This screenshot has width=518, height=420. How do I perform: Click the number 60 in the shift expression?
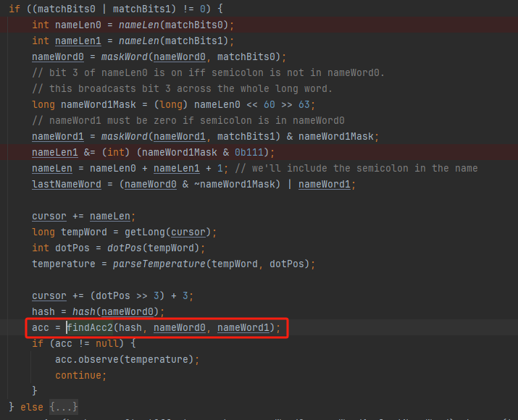click(270, 105)
